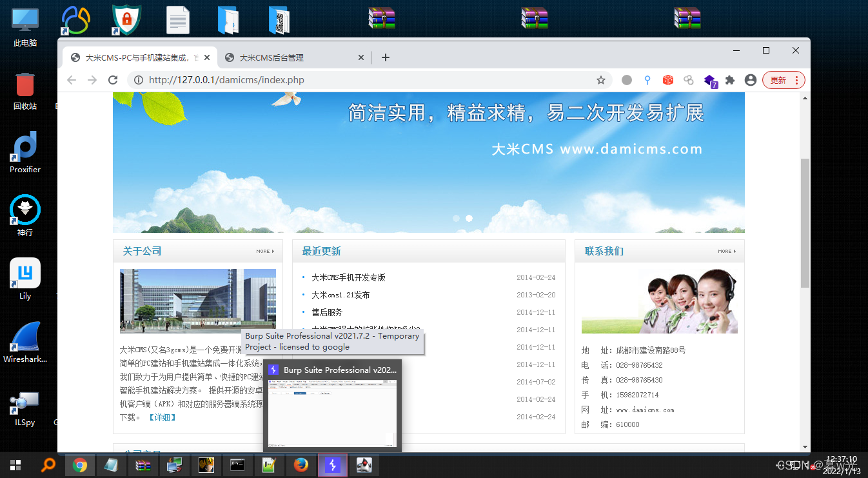Open the 大米cms1.21发布 article

point(340,295)
